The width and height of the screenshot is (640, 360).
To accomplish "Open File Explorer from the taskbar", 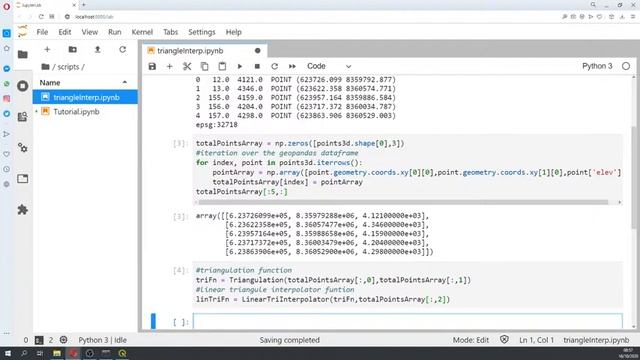I will pos(57,353).
